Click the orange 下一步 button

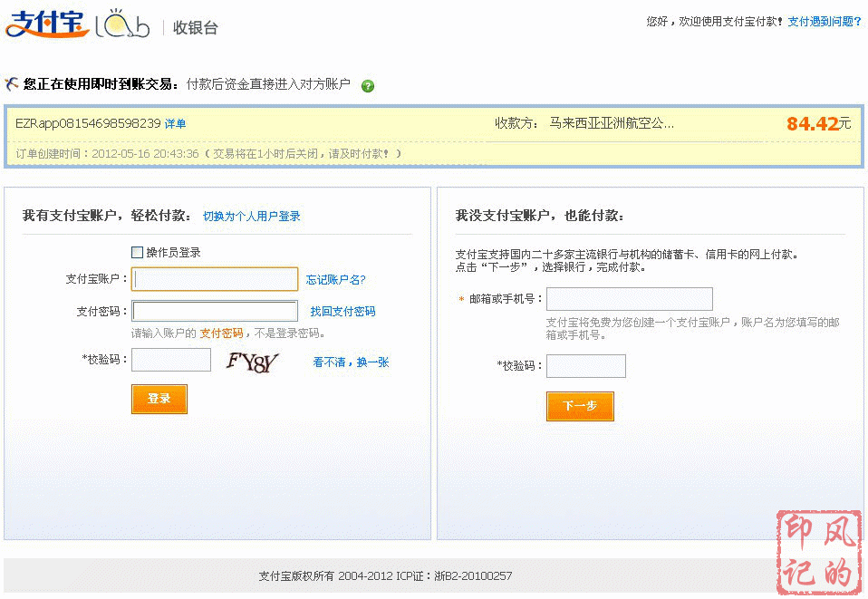(x=580, y=406)
